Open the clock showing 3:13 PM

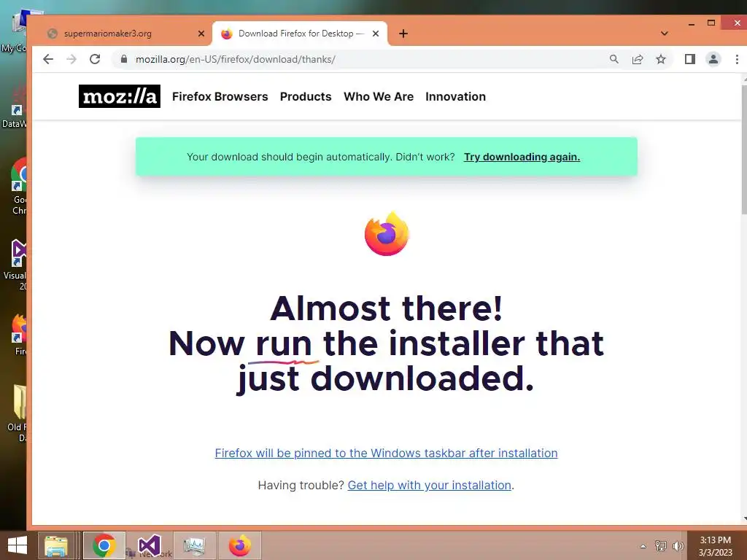[x=715, y=546]
